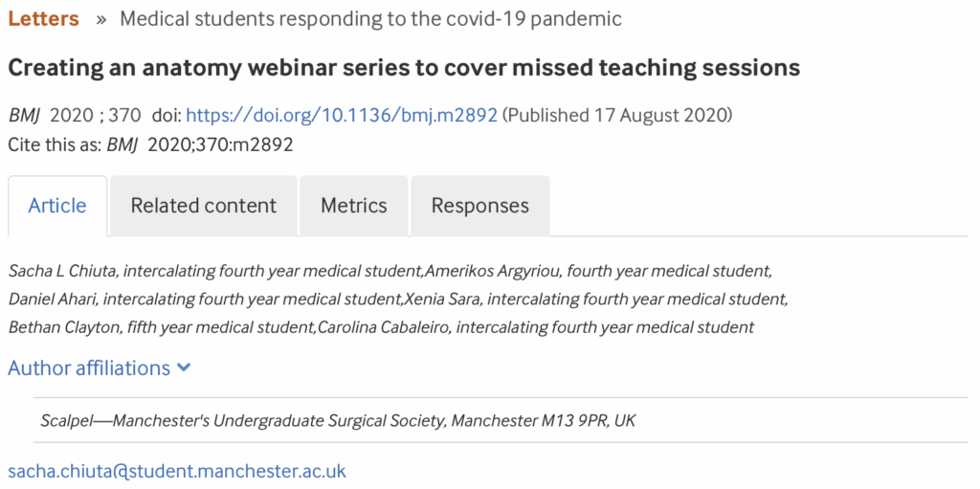This screenshot has height=489, width=980.
Task: Click sacha.chiuta email address link
Action: pyautogui.click(x=177, y=471)
